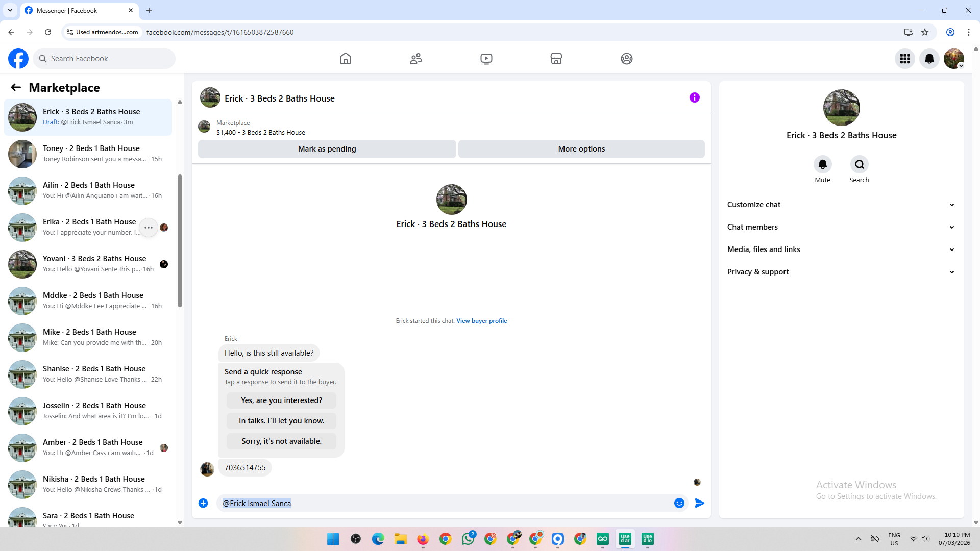Open WhatsApp from the taskbar
Image resolution: width=980 pixels, height=551 pixels.
tap(468, 539)
